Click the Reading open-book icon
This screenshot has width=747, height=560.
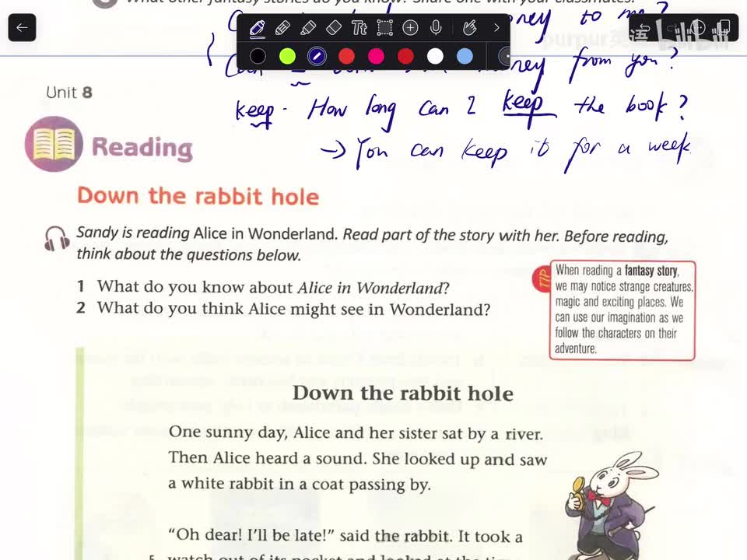coord(54,144)
